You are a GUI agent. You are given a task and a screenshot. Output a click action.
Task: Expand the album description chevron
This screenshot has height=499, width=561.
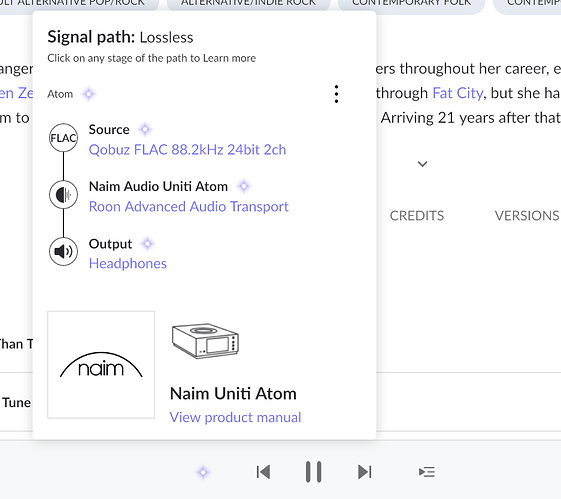tap(423, 164)
